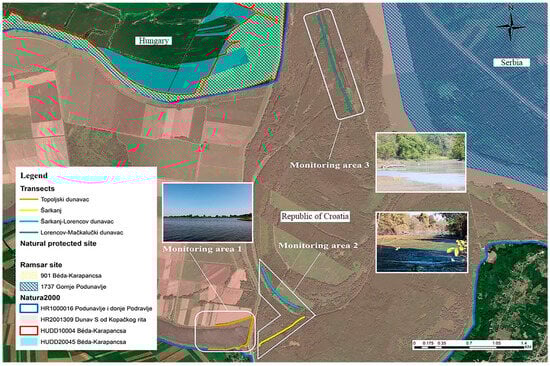Screen dimensions: 550x366
Task: Click the red-outlined HUDD10004 legend swatch
Action: (29, 331)
